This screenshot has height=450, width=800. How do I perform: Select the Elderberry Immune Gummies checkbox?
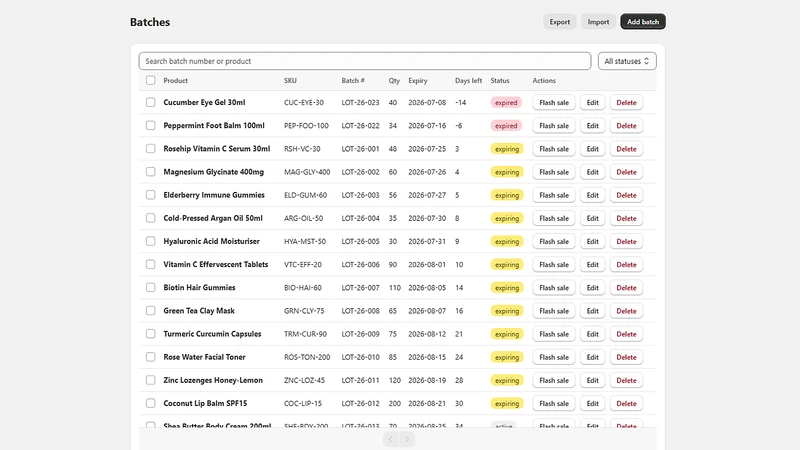coord(151,195)
